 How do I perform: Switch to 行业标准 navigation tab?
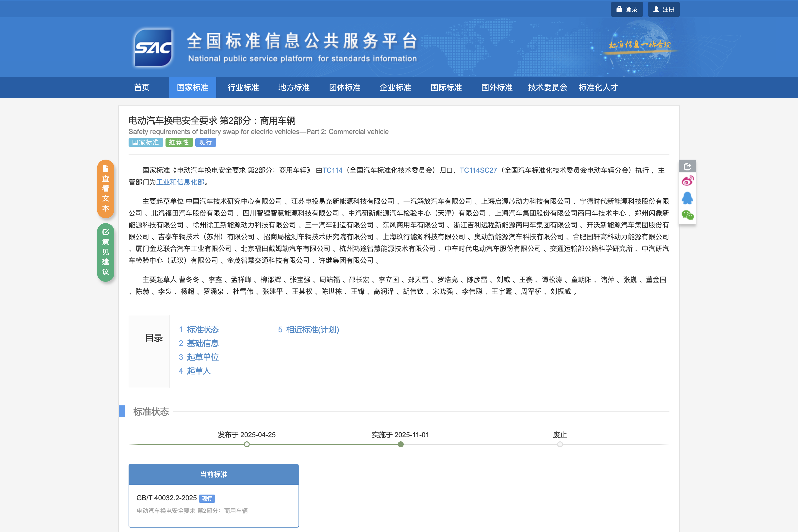(243, 87)
